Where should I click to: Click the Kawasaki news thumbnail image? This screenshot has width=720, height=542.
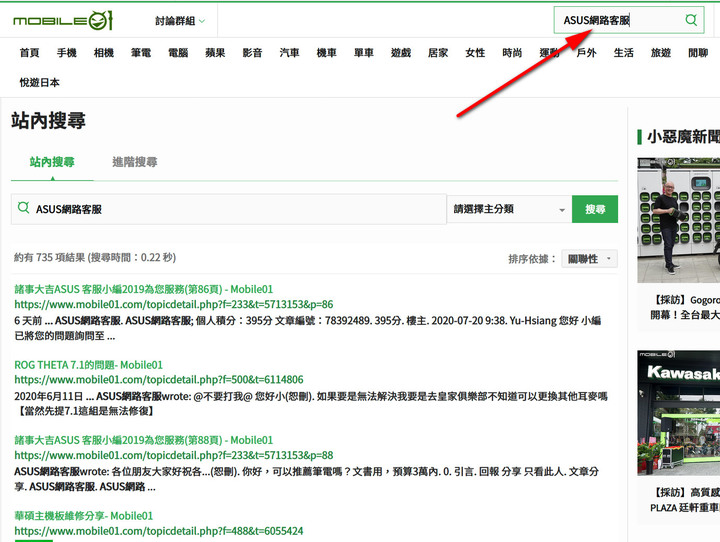coord(679,413)
